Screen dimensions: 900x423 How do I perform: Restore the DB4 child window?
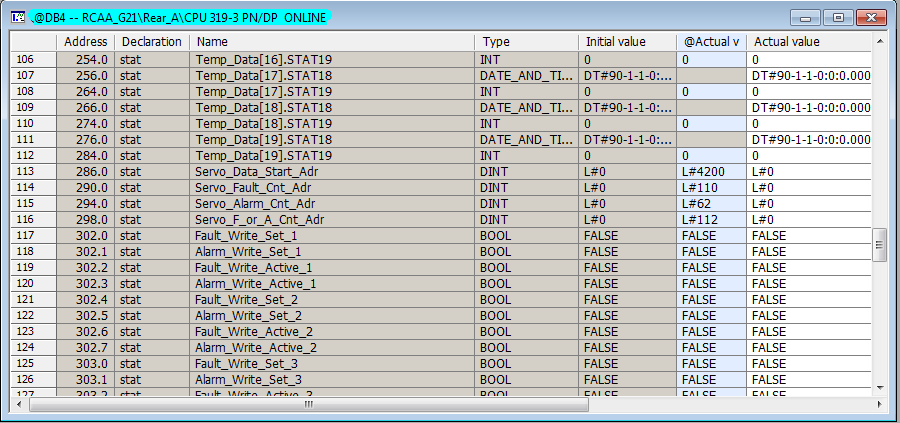pos(838,18)
